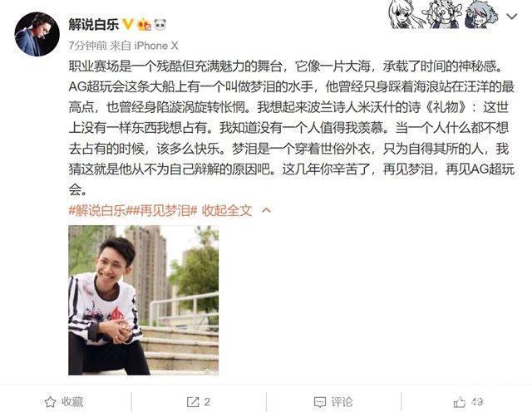This screenshot has width=532, height=412.
Task: Click the repost share icon
Action: (x=193, y=402)
